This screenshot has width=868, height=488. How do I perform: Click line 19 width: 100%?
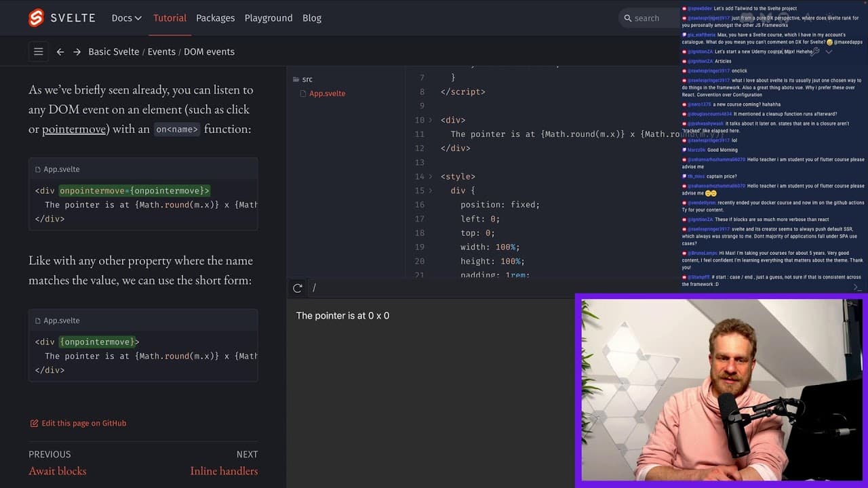click(490, 247)
